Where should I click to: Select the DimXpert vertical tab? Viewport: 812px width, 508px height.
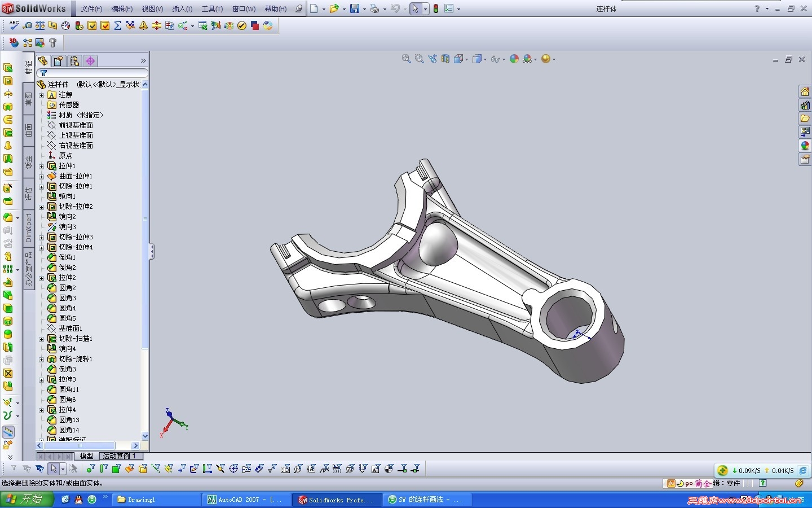point(29,228)
